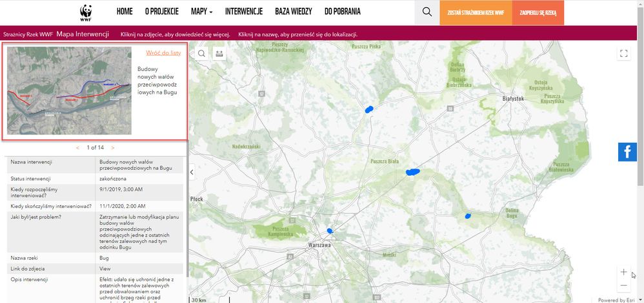The image size is (644, 303).
Task: Click the status value zakończona
Action: click(113, 179)
